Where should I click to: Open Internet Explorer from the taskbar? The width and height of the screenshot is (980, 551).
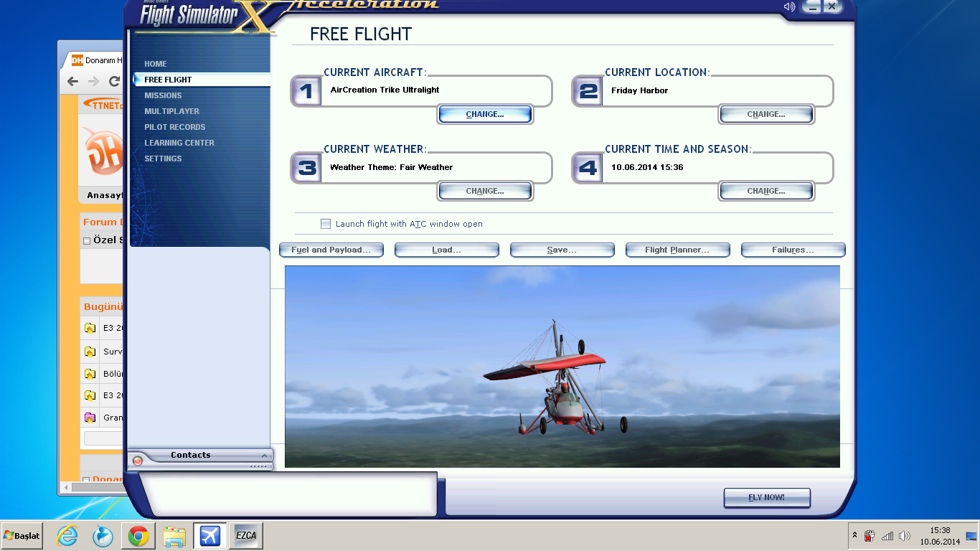click(67, 535)
